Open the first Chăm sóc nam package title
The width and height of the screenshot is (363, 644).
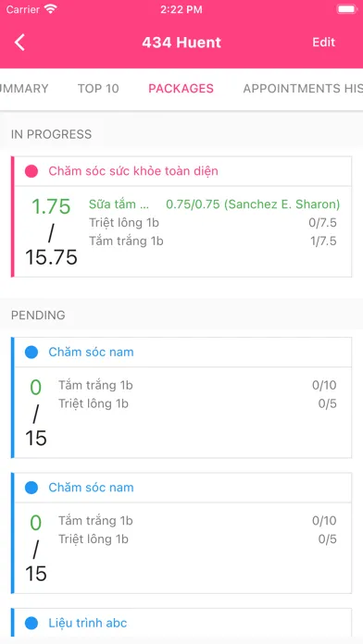(91, 352)
